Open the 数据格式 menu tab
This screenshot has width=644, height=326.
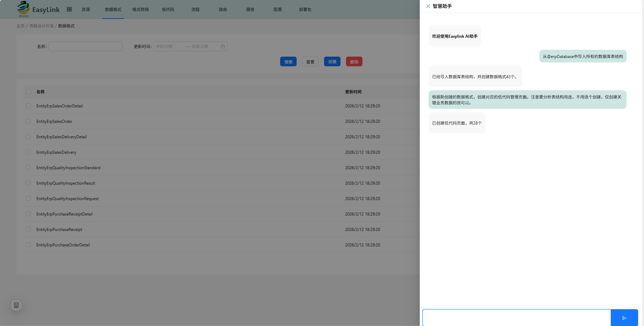pyautogui.click(x=113, y=10)
